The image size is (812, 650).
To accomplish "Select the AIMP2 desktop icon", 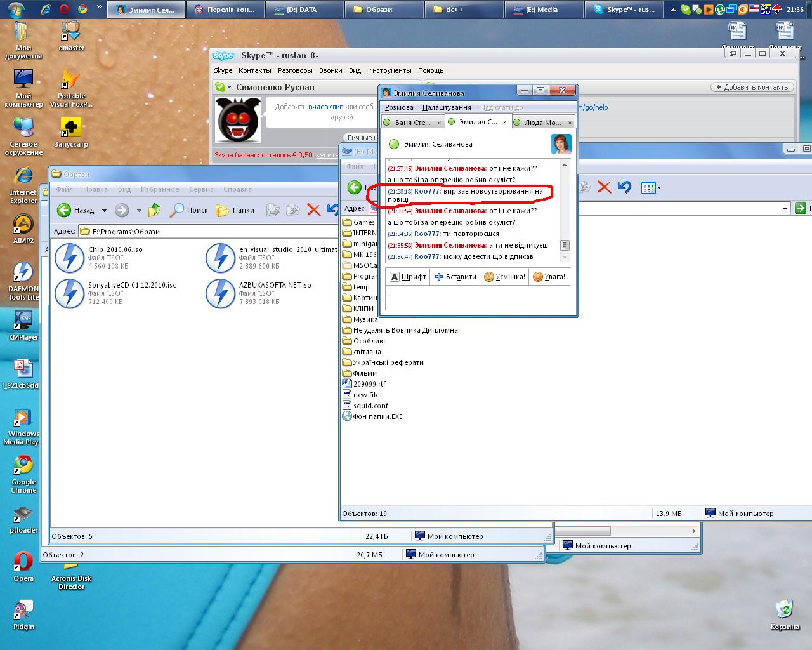I will [x=23, y=229].
